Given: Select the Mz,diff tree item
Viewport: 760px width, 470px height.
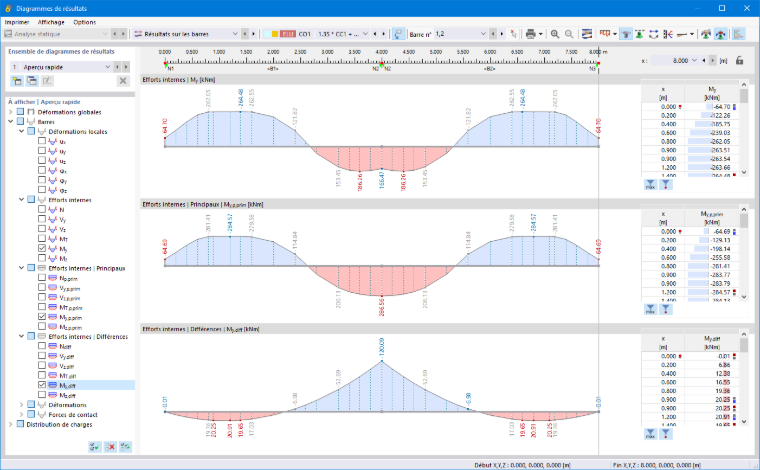Looking at the screenshot, I should click(66, 395).
